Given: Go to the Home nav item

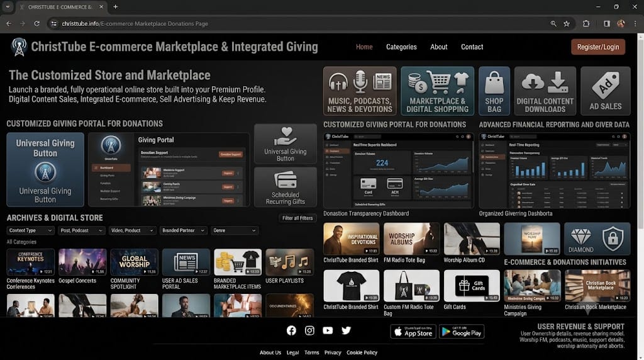Looking at the screenshot, I should [364, 47].
